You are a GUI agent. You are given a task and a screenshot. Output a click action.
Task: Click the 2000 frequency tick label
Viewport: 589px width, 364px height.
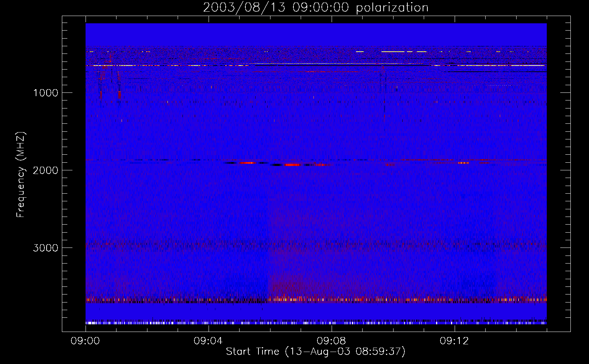pyautogui.click(x=46, y=170)
